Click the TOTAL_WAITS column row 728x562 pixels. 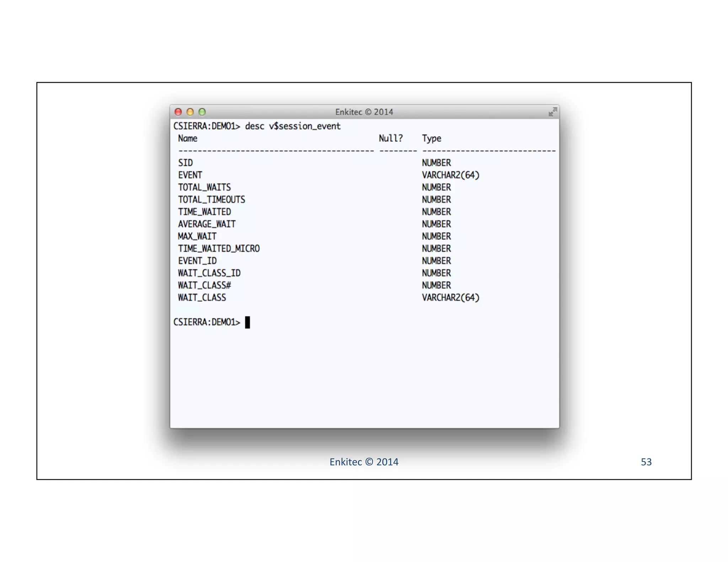204,187
